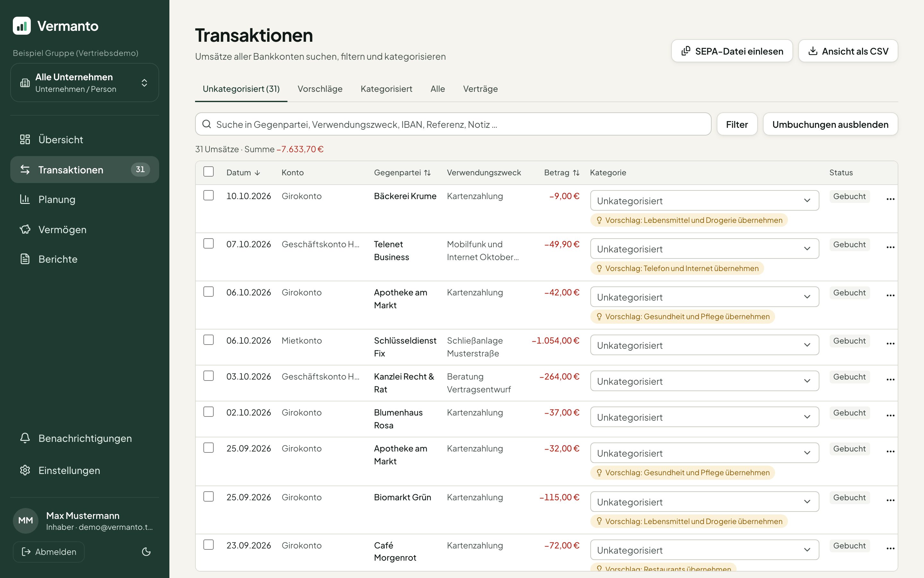Switch to the Verträge tab

pos(480,89)
